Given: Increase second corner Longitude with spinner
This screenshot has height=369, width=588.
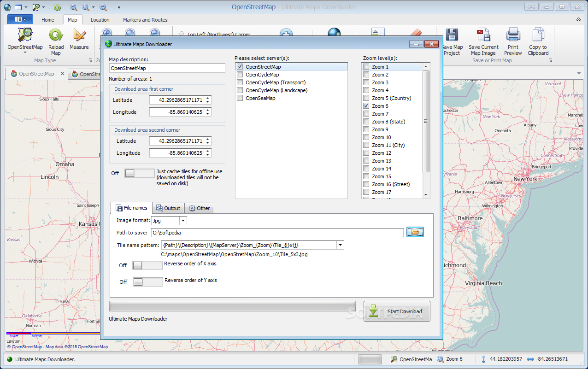Looking at the screenshot, I should click(208, 151).
